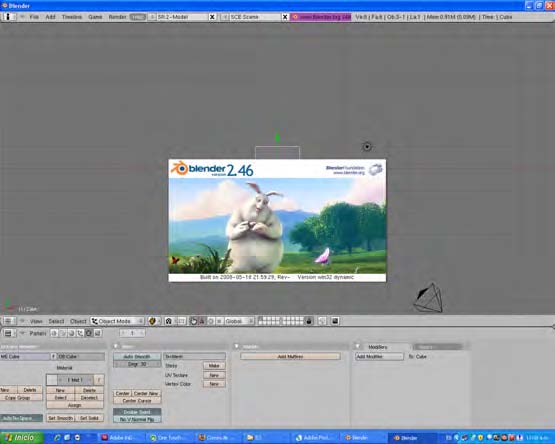Open Select menu in 3D header
Image resolution: width=555 pixels, height=444 pixels.
click(x=56, y=321)
